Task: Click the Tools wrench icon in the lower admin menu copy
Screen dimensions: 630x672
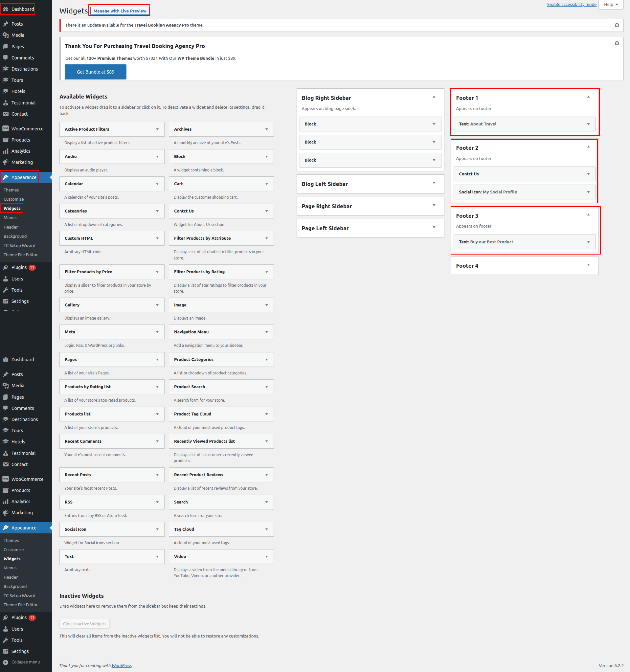Action: coord(5,640)
